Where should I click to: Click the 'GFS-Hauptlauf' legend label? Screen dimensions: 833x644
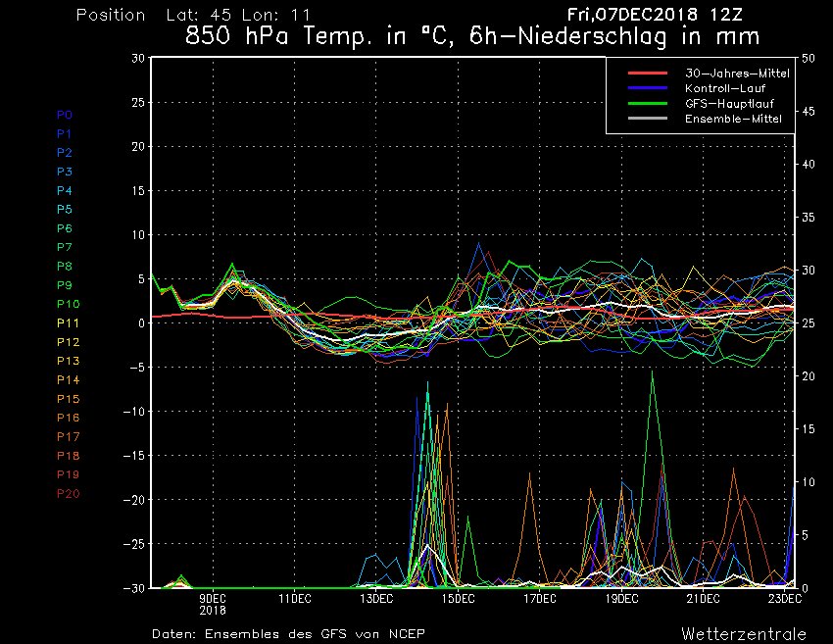pos(729,104)
